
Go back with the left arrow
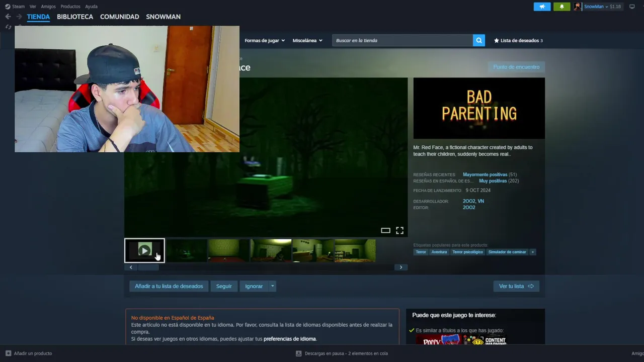tap(8, 17)
